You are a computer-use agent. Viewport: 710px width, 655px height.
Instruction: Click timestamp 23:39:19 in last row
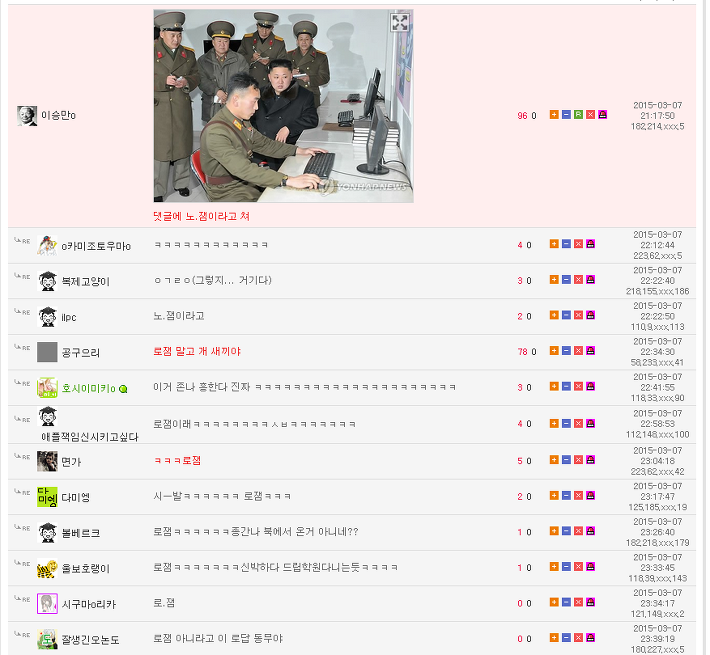pos(657,639)
